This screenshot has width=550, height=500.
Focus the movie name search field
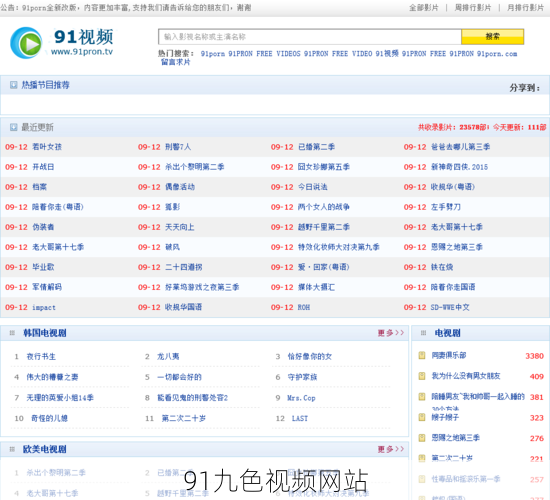pos(310,37)
